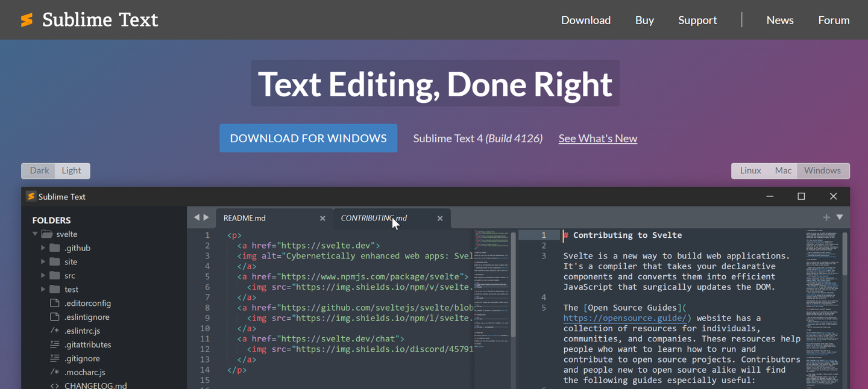868x389 pixels.
Task: Click the .eslintrc.js comment-style file icon
Action: [x=55, y=331]
